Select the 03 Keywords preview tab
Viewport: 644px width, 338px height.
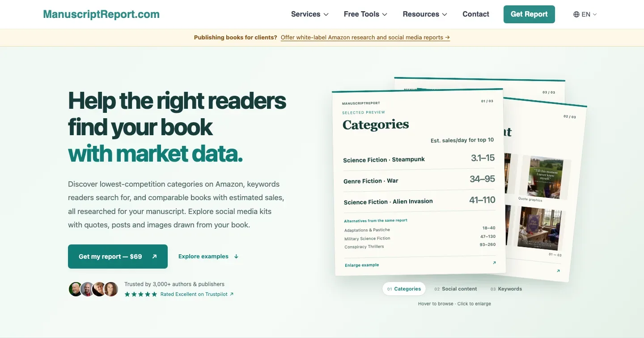coord(506,289)
